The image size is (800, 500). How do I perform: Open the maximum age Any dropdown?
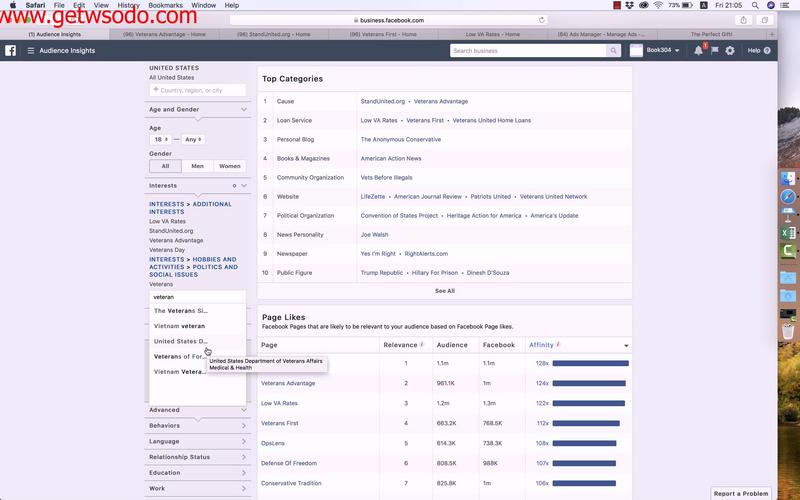tap(193, 139)
